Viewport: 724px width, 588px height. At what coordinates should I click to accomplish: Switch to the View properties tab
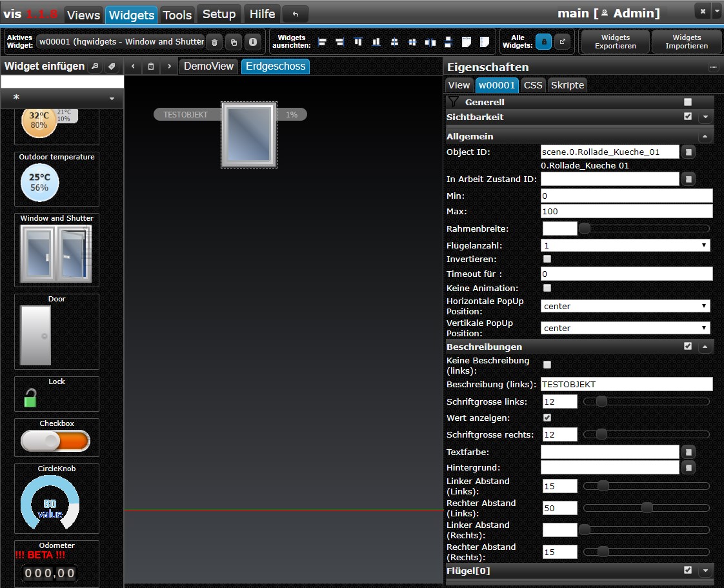tap(459, 85)
